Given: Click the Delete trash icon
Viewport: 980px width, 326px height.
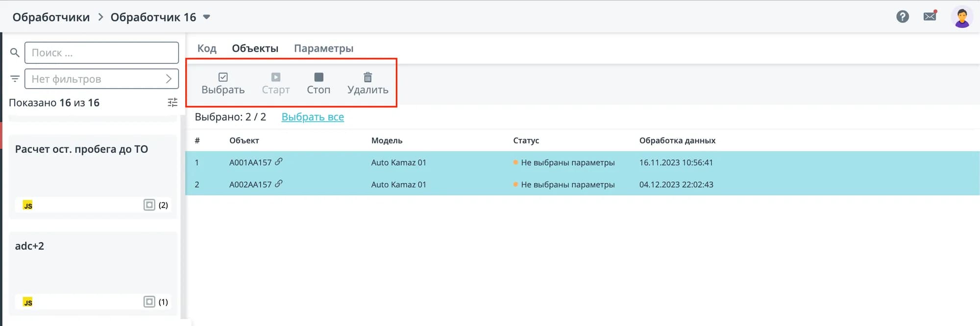Looking at the screenshot, I should point(367,77).
